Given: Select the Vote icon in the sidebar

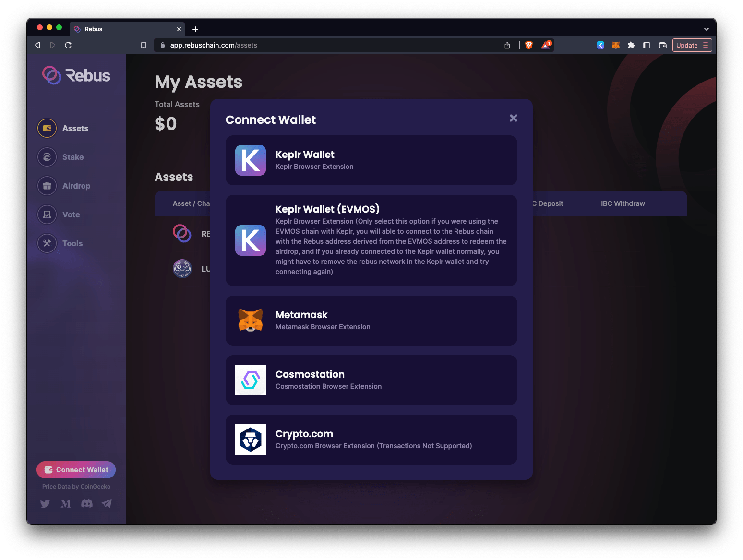Looking at the screenshot, I should click(x=47, y=214).
